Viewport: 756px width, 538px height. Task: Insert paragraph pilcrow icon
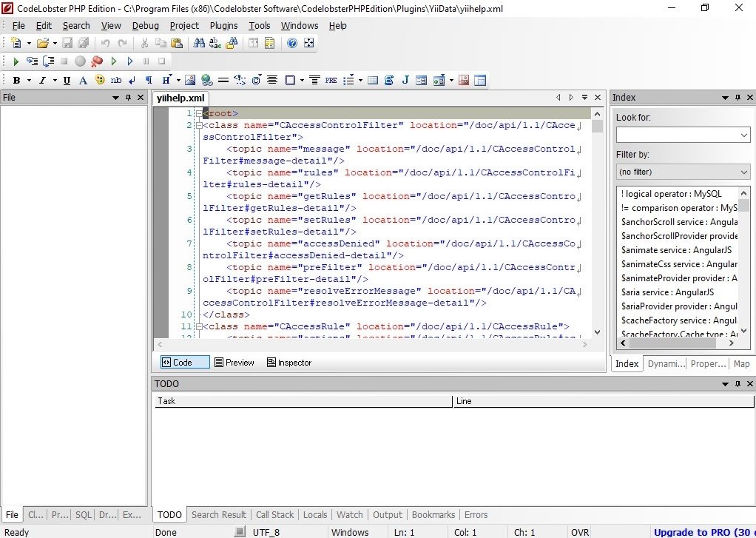(149, 80)
